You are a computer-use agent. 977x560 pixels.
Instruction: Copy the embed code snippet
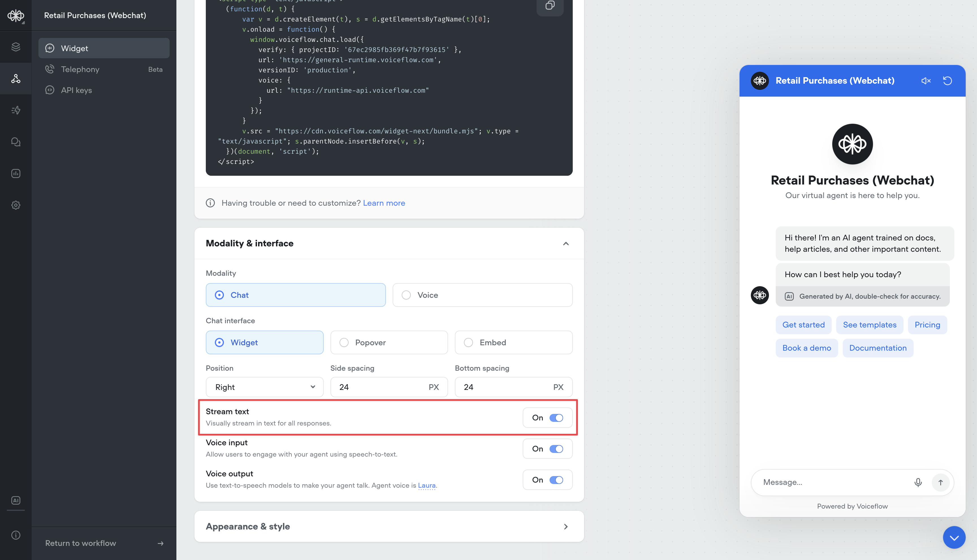pyautogui.click(x=550, y=6)
